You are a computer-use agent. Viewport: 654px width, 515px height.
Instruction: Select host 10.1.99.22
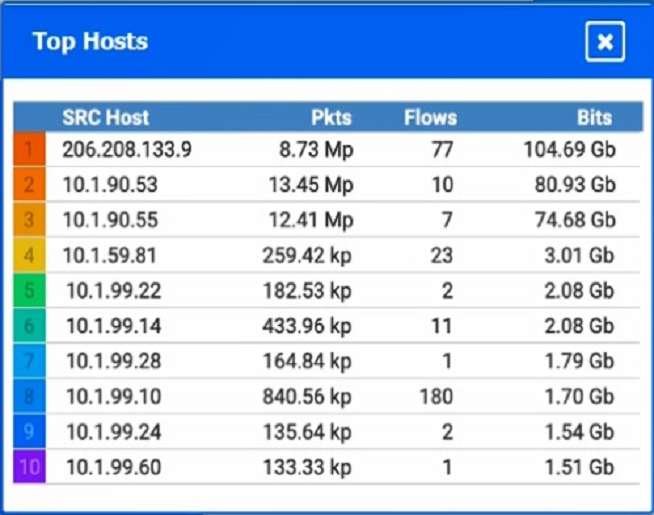click(x=112, y=291)
